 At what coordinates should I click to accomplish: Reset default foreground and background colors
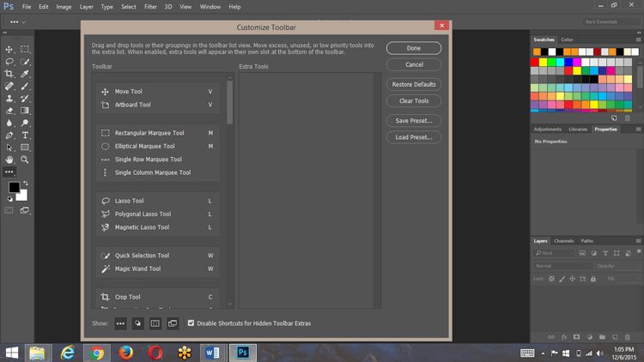[x=9, y=199]
